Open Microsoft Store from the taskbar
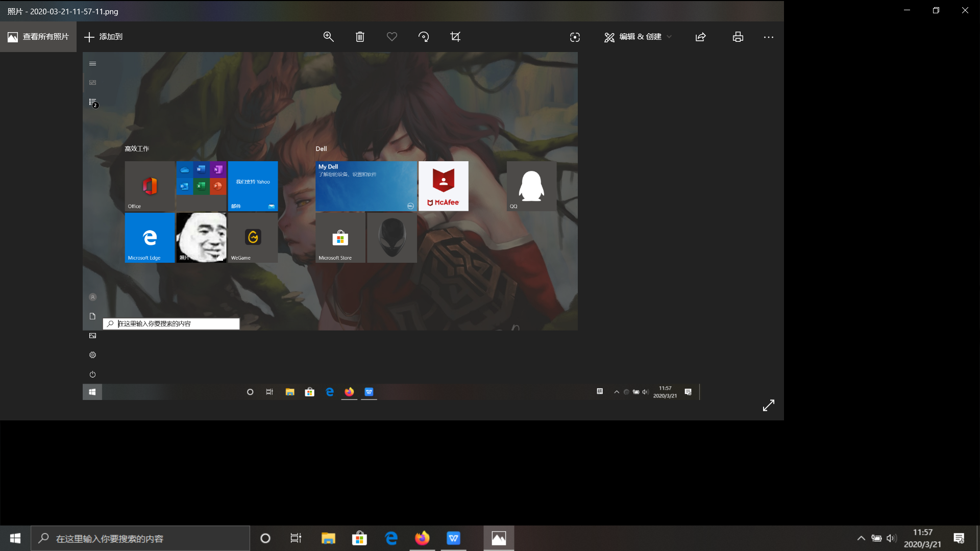Screen dimensions: 980x551 (x=360, y=538)
